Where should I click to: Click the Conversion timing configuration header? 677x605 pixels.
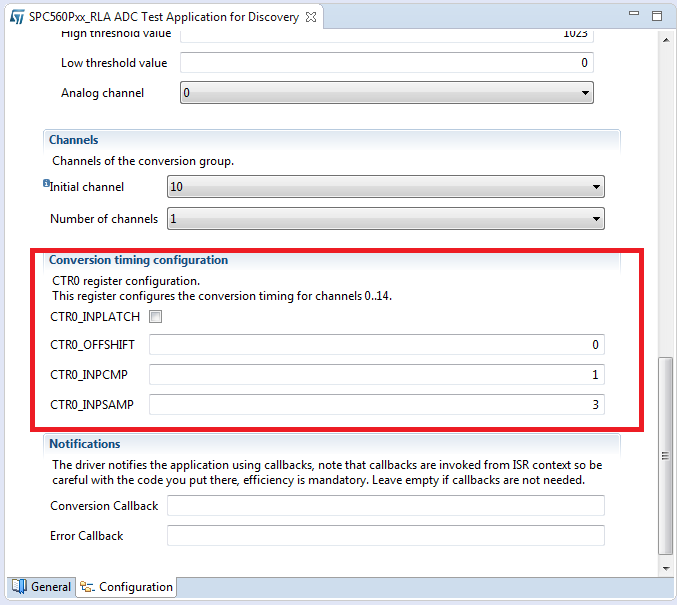tap(138, 260)
